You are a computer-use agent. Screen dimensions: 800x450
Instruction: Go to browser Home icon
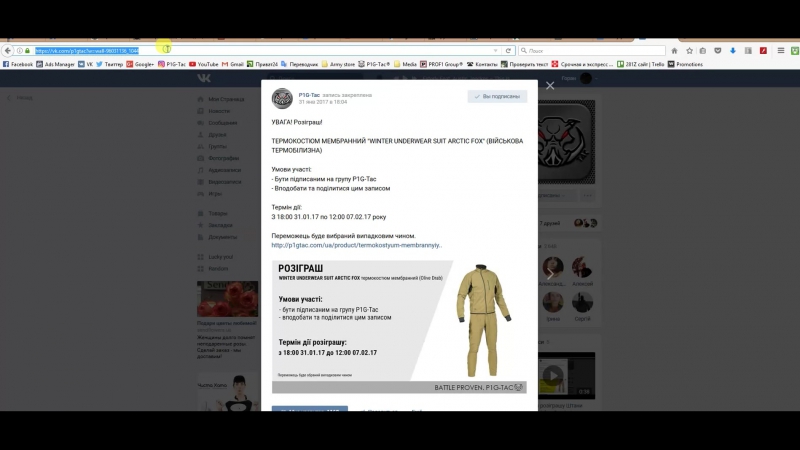coord(674,51)
